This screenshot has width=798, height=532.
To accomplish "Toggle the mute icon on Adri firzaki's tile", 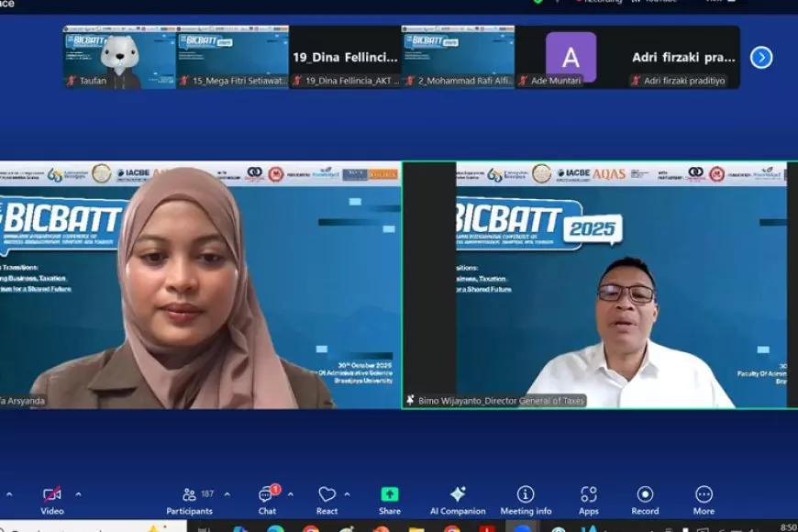I will pos(637,81).
